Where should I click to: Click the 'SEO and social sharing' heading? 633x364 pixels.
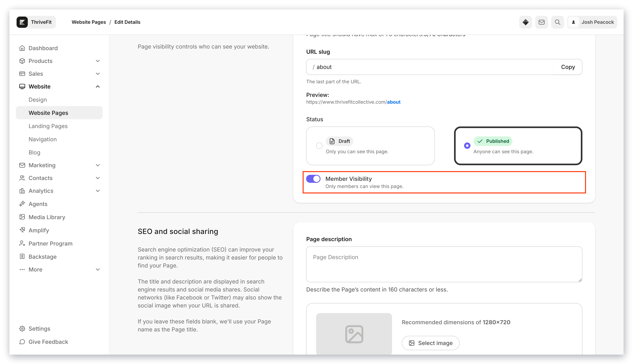(x=178, y=231)
